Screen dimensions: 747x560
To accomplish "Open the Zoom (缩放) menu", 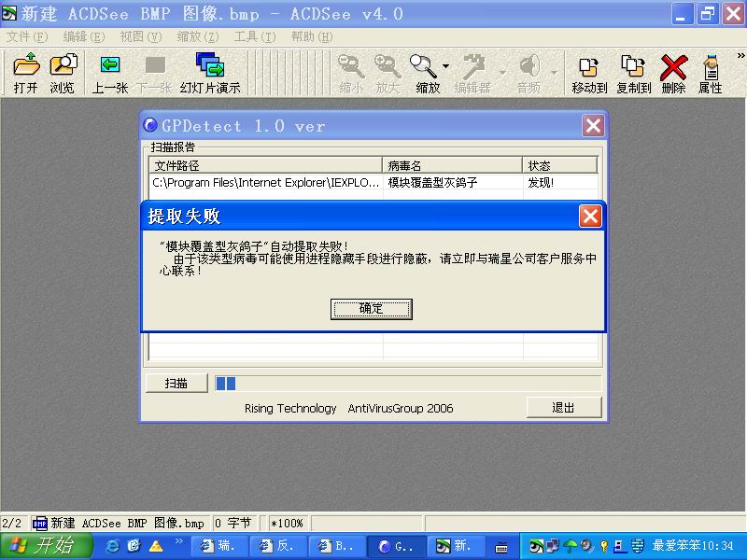I will (198, 36).
